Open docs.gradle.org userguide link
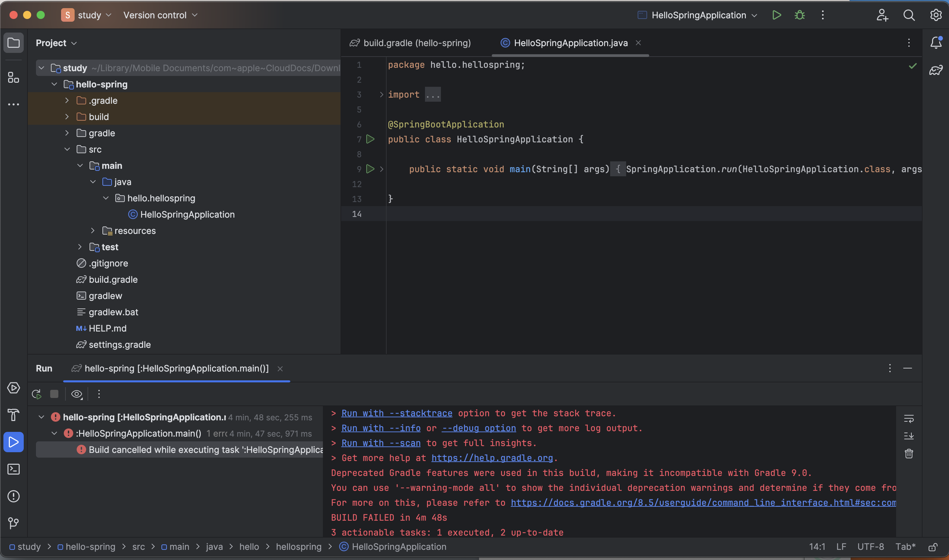Screen dimensions: 949x560 click(703, 503)
